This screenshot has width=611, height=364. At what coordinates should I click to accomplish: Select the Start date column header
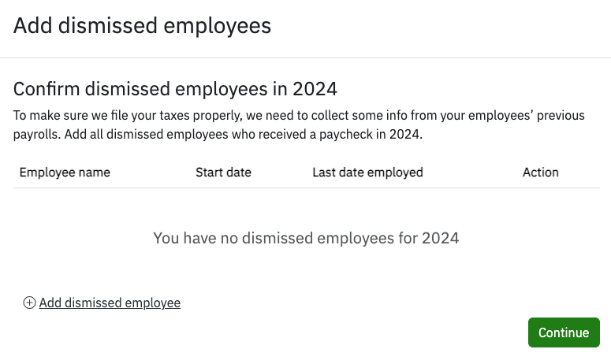tap(223, 173)
